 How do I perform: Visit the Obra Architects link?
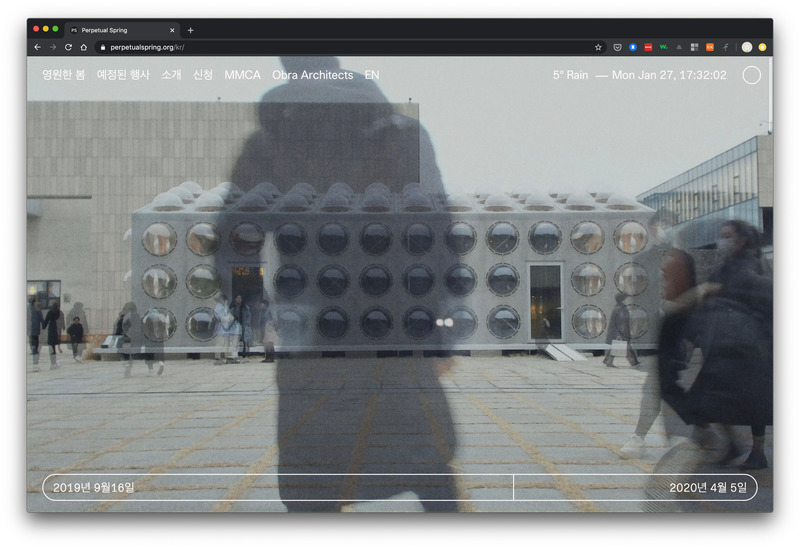312,75
